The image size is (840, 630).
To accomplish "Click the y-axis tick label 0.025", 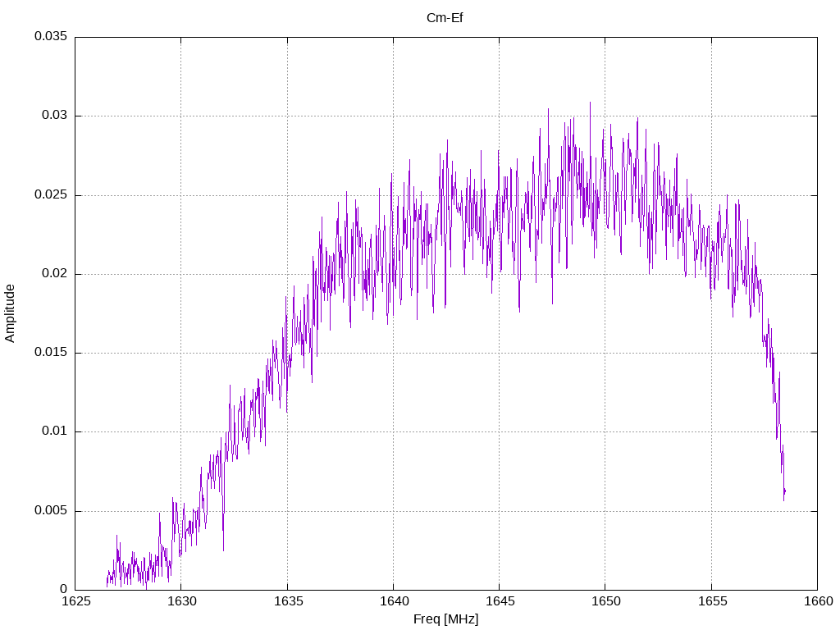I will (51, 194).
